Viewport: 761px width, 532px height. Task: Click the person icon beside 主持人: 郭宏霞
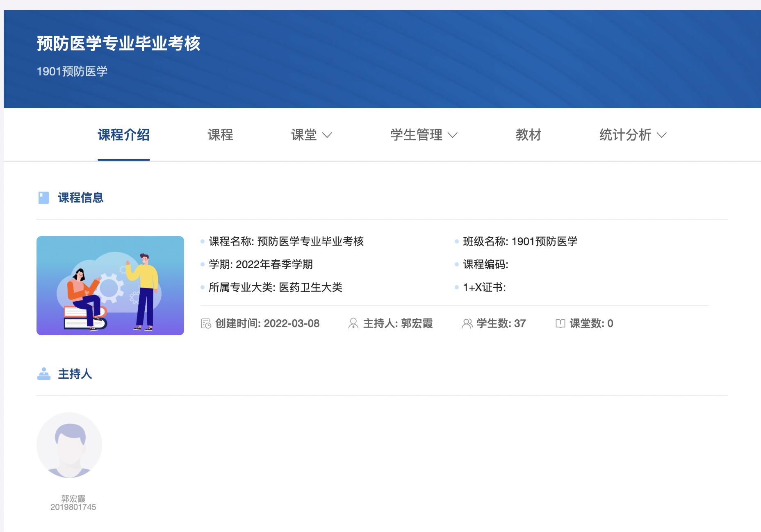pyautogui.click(x=353, y=323)
